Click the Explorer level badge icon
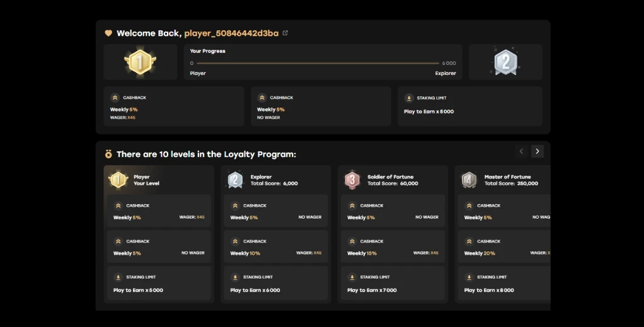Viewport: 644px width, 327px height. (x=235, y=180)
